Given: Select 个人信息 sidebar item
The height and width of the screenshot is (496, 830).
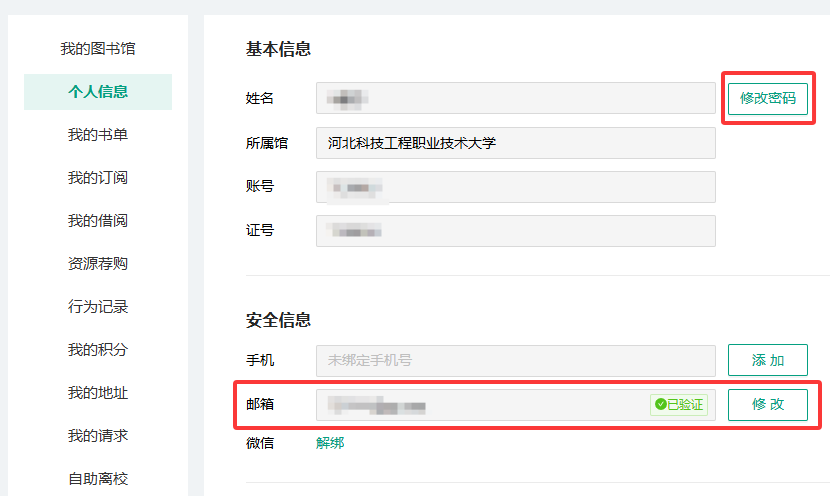Looking at the screenshot, I should pyautogui.click(x=98, y=92).
